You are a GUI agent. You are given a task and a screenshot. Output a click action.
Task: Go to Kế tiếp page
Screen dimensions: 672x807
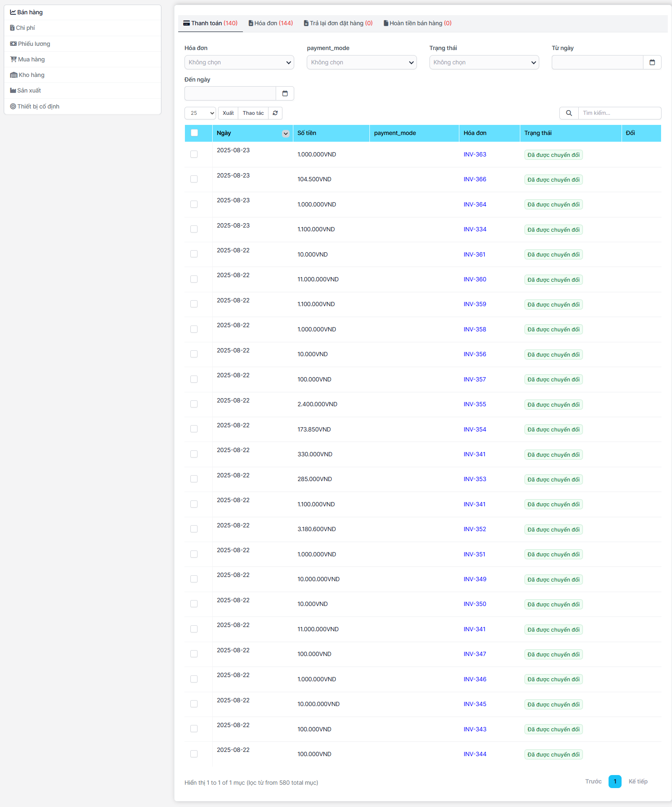point(638,781)
